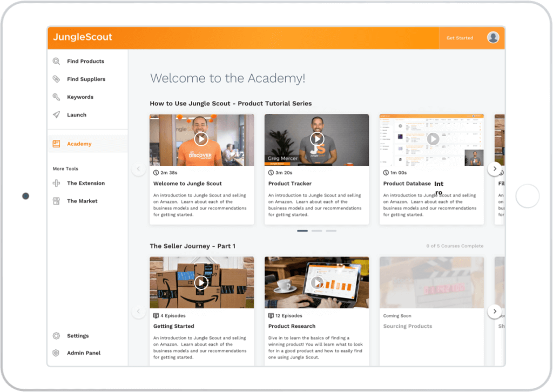This screenshot has height=392, width=553.
Task: Click The Seller Journey - Part 1 heading
Action: point(192,246)
